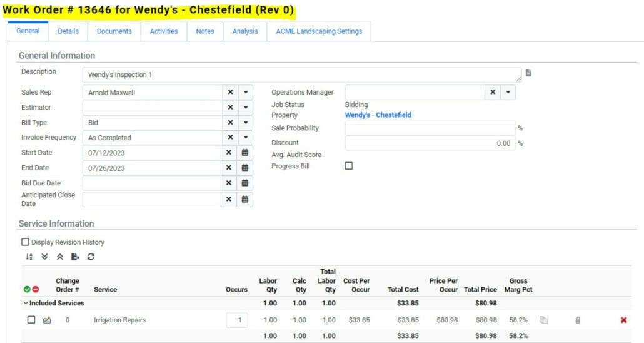This screenshot has width=644, height=343.
Task: Select the Irrigation Repairs row checkbox
Action: coord(31,320)
